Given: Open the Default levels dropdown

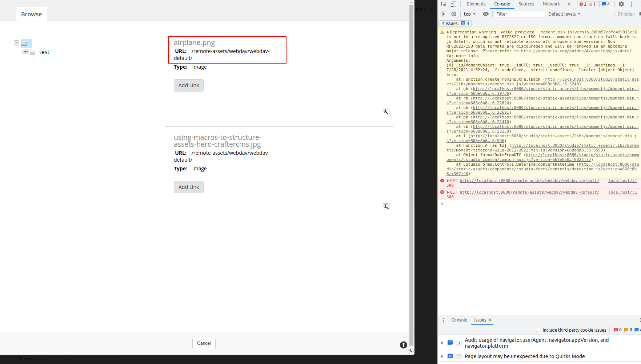Looking at the screenshot, I should [x=564, y=14].
